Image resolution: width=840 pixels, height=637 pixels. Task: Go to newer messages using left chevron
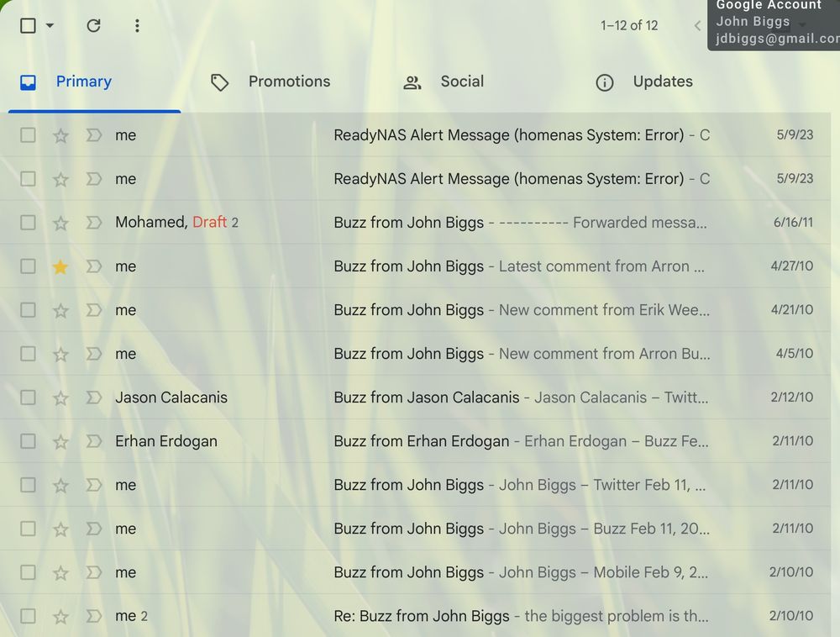pos(697,25)
